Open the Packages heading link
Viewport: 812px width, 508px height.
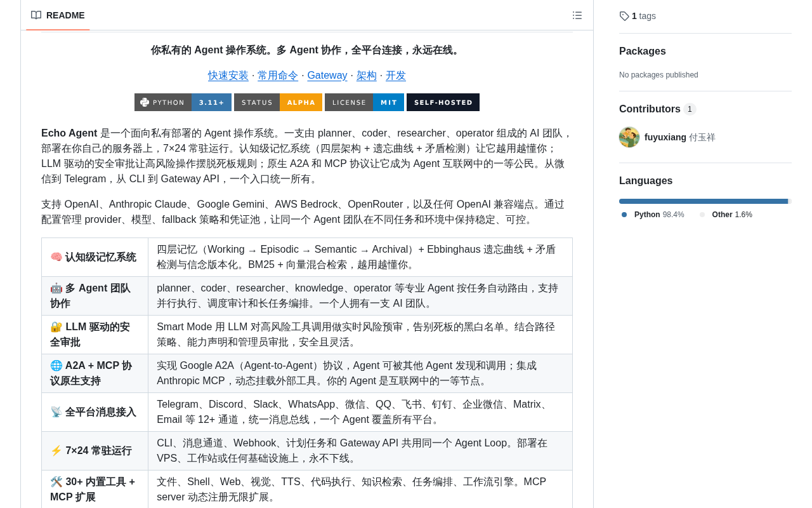click(643, 51)
